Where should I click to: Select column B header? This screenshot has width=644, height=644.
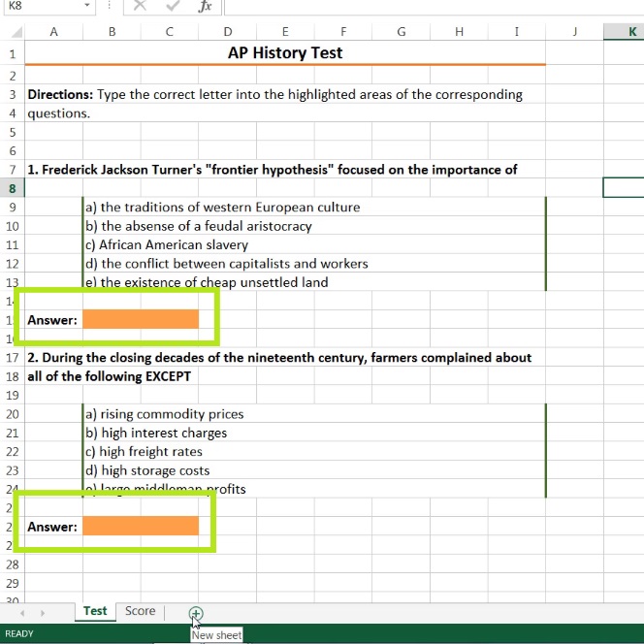click(x=112, y=32)
